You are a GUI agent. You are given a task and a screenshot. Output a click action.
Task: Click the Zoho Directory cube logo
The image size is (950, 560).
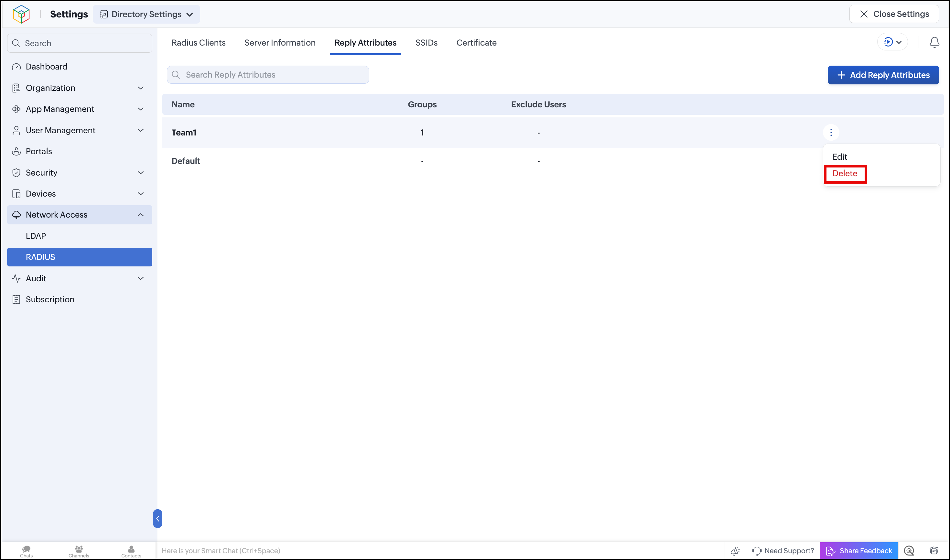tap(21, 14)
